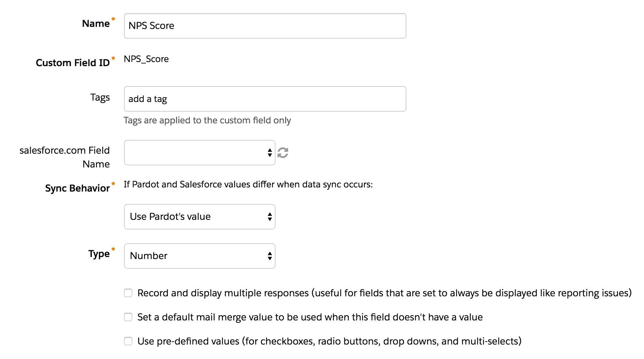Image resolution: width=644 pixels, height=359 pixels.
Task: Click the 'Use pre-defined values' description text
Action: [329, 341]
